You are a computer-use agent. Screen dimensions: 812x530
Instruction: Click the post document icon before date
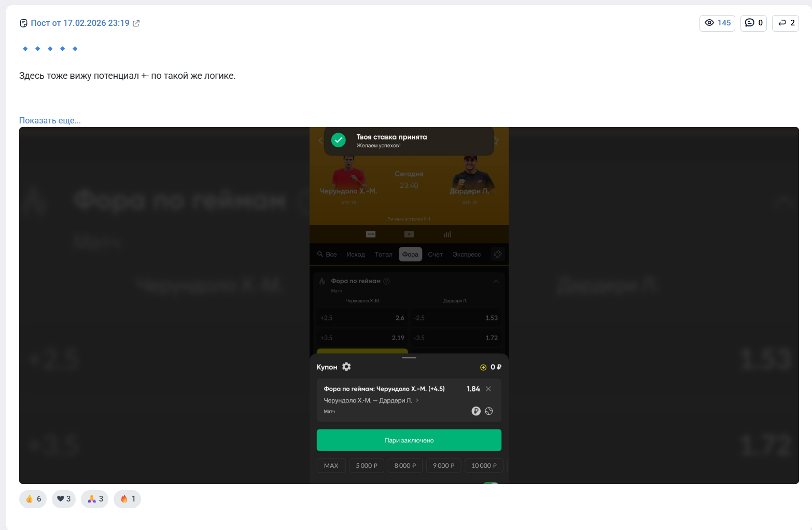point(23,23)
